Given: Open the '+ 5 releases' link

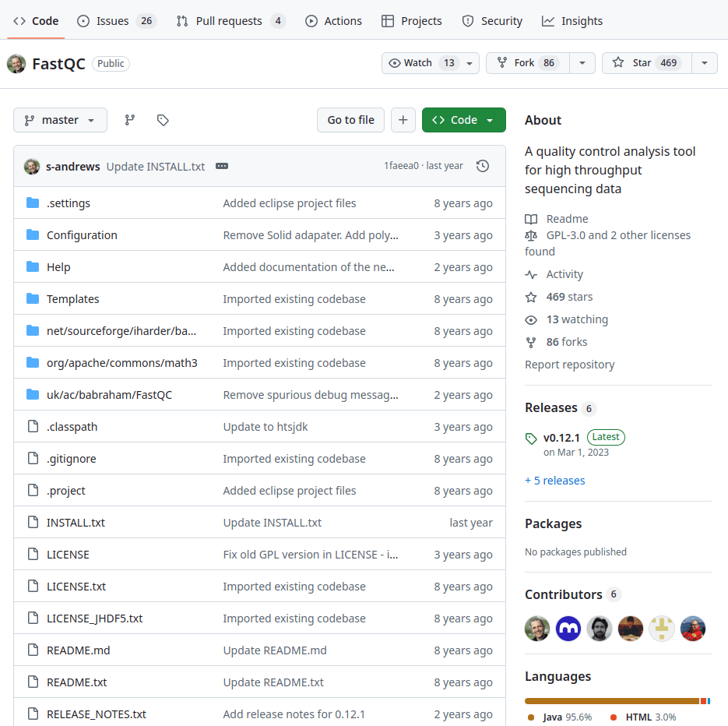Looking at the screenshot, I should [555, 481].
